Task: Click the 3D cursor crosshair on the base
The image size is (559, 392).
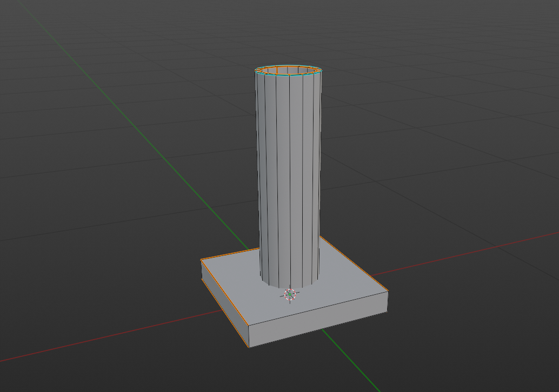Action: (290, 294)
